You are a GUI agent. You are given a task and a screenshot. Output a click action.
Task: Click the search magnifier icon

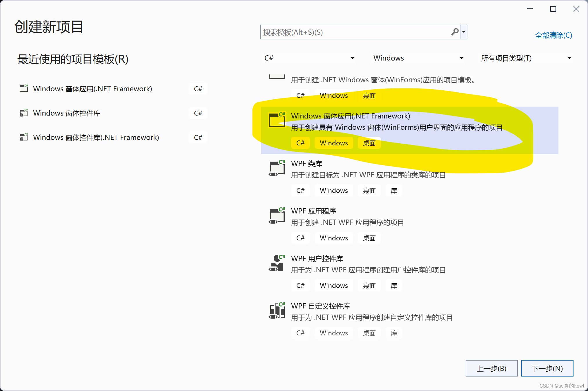point(455,32)
